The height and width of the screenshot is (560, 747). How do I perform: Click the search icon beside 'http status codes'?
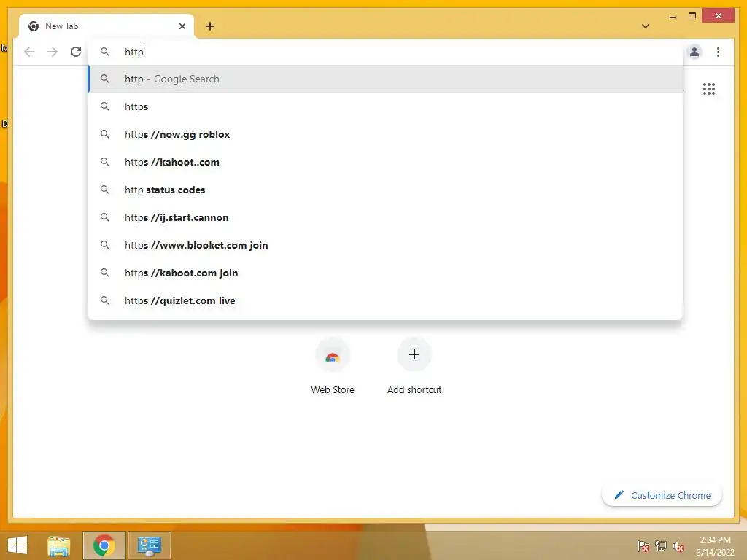coord(105,190)
